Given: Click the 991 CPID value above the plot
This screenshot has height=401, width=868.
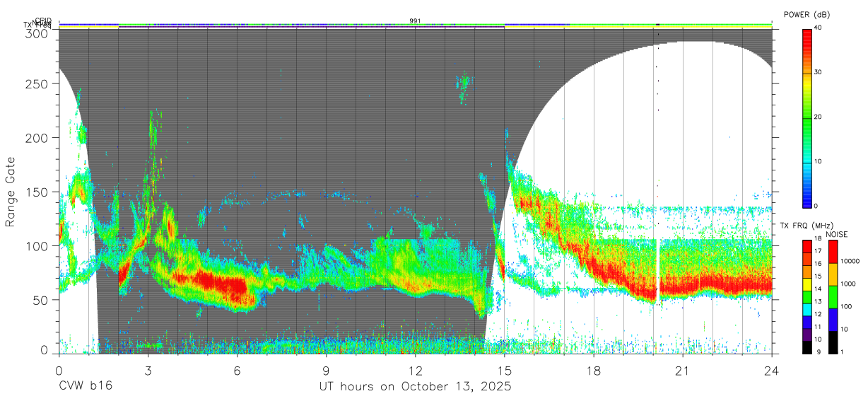Looking at the screenshot, I should (415, 21).
